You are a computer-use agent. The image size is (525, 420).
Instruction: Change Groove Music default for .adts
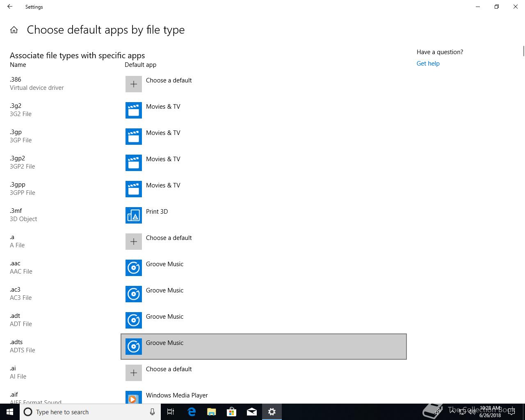[x=264, y=347]
